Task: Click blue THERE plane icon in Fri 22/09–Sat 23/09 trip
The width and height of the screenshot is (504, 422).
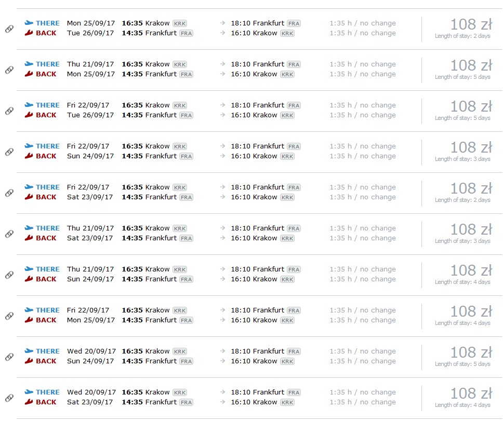Action: pos(29,186)
